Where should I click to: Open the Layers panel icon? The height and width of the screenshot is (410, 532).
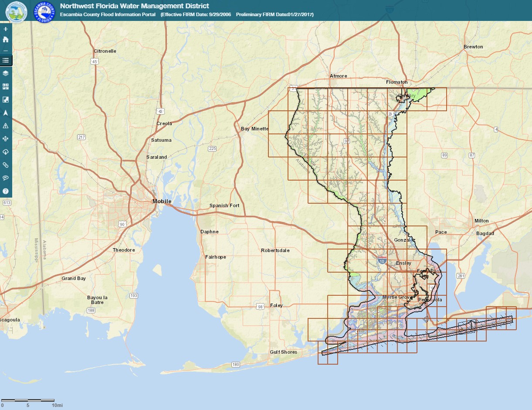6,73
